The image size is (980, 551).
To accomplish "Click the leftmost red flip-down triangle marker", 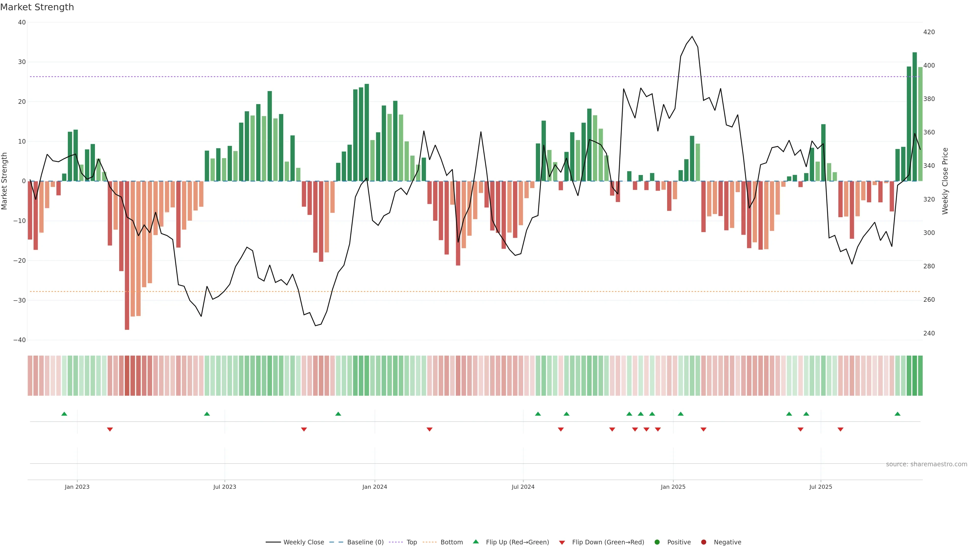I will tap(110, 429).
